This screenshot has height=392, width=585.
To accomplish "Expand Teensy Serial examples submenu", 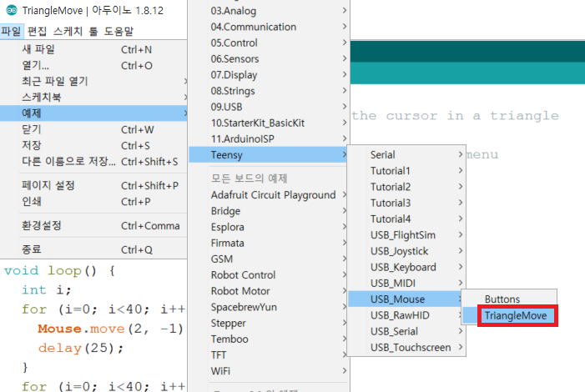I will (x=406, y=155).
